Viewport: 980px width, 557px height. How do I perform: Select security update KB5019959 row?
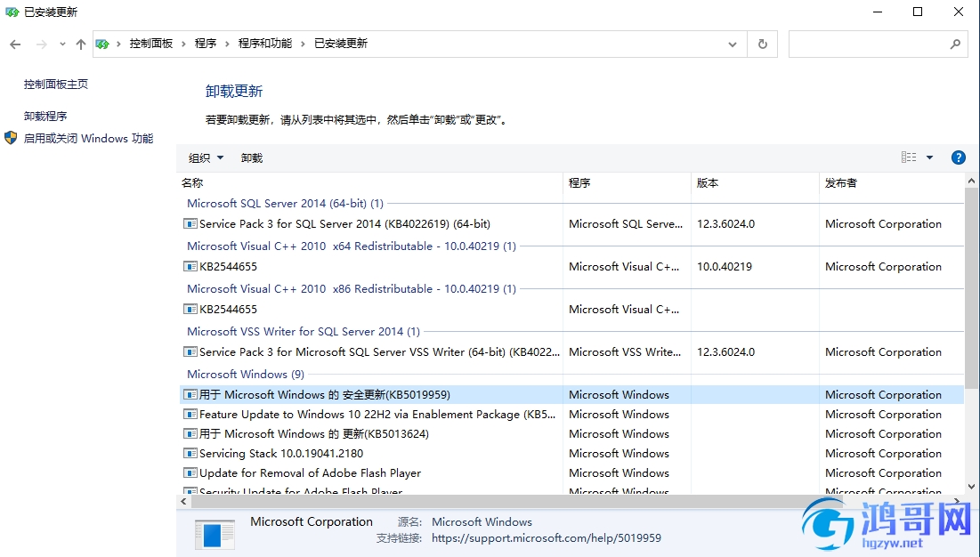pos(571,395)
